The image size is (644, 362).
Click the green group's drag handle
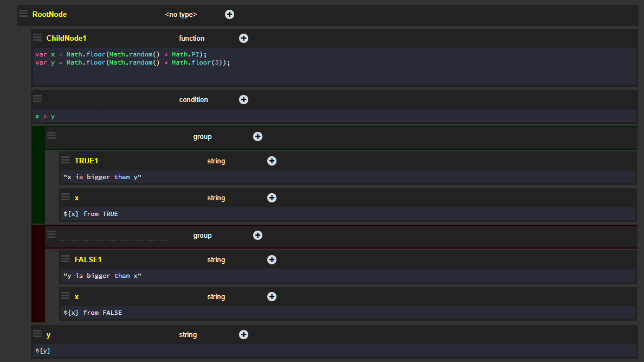pos(51,135)
